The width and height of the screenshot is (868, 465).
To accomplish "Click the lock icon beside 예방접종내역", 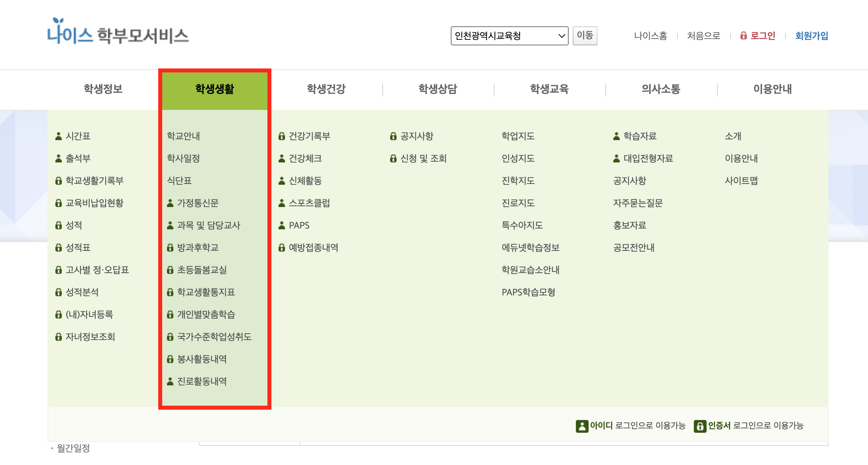I will click(x=282, y=248).
